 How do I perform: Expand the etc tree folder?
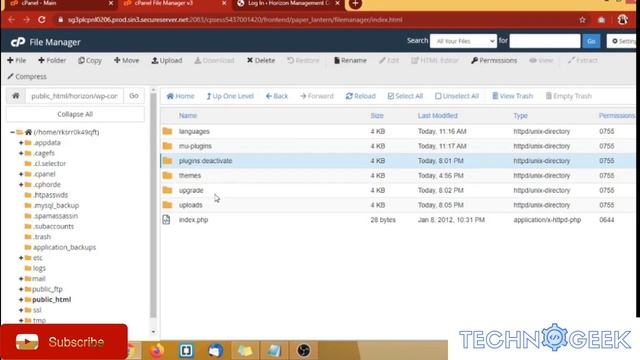[x=21, y=258]
